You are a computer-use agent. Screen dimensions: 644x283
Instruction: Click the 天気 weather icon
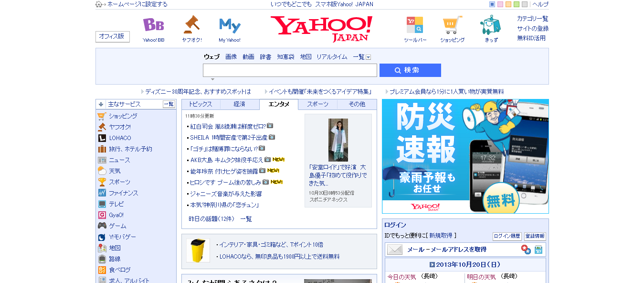102,171
